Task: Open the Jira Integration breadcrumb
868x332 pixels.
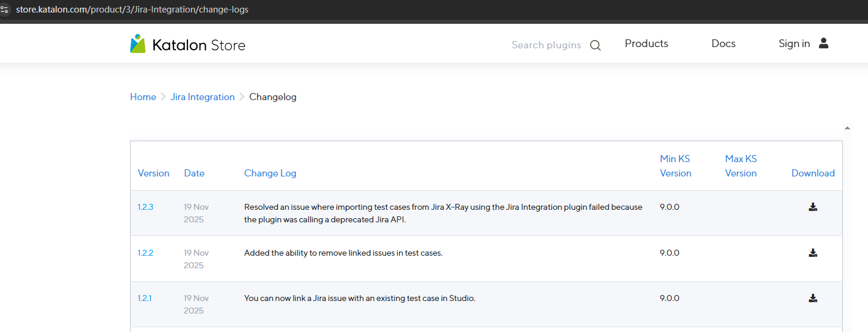Action: coord(203,97)
